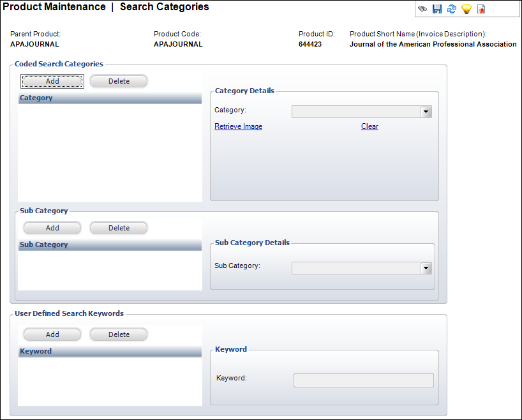Click the Keyword list column header
Viewport: 522px width, 420px height.
tap(110, 352)
